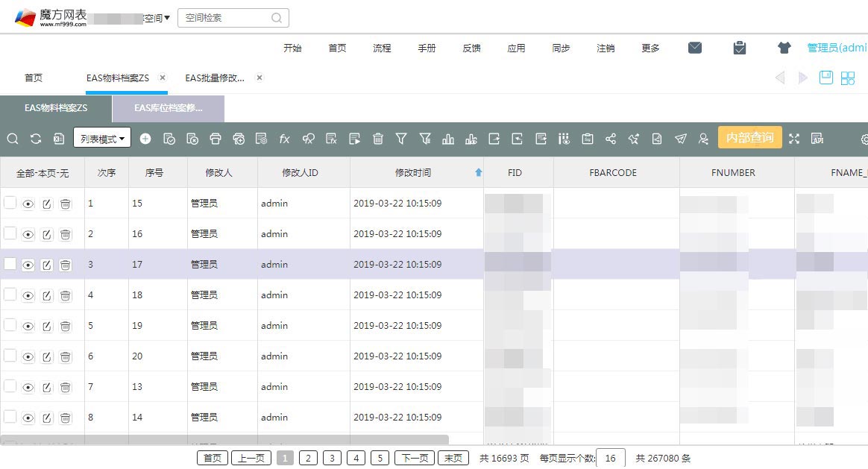Viewport: 868px width, 469px height.
Task: Open the fx formula function tool
Action: tap(283, 138)
